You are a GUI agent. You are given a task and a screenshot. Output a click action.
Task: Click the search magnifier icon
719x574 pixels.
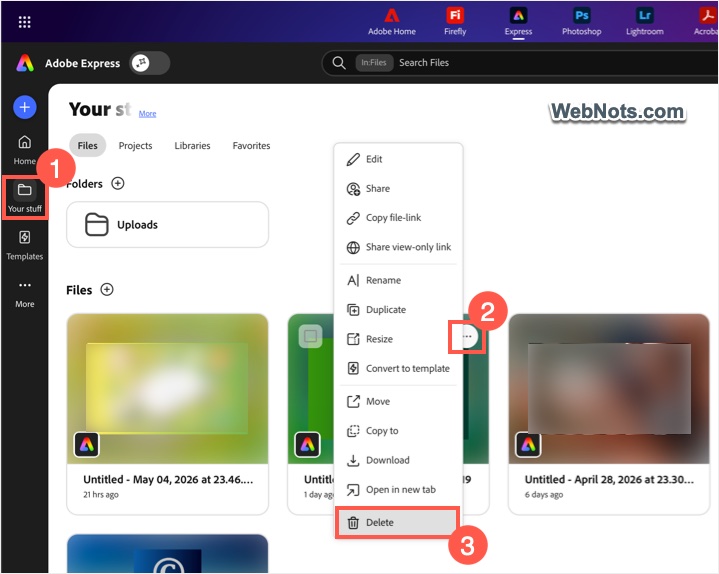[339, 63]
